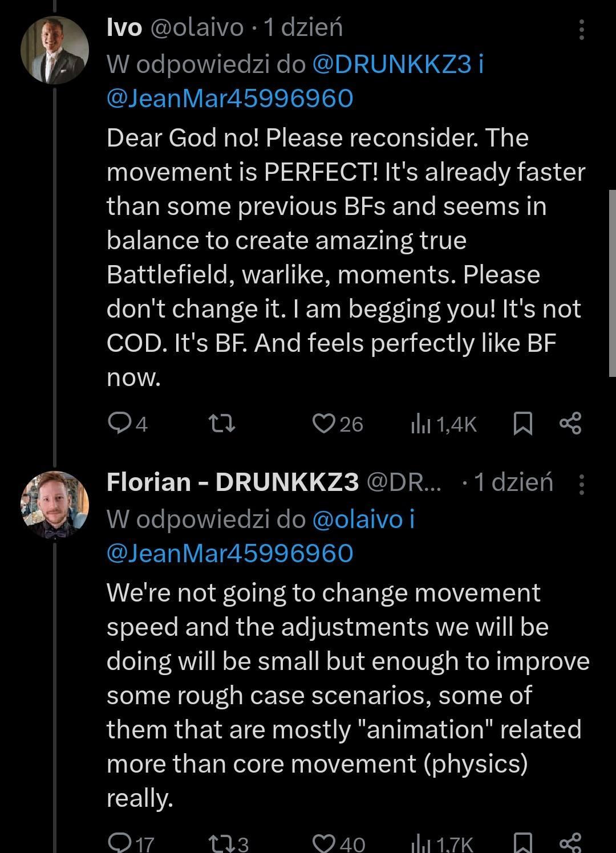This screenshot has width=616, height=853.
Task: Share Ivo's tweet
Action: (570, 424)
